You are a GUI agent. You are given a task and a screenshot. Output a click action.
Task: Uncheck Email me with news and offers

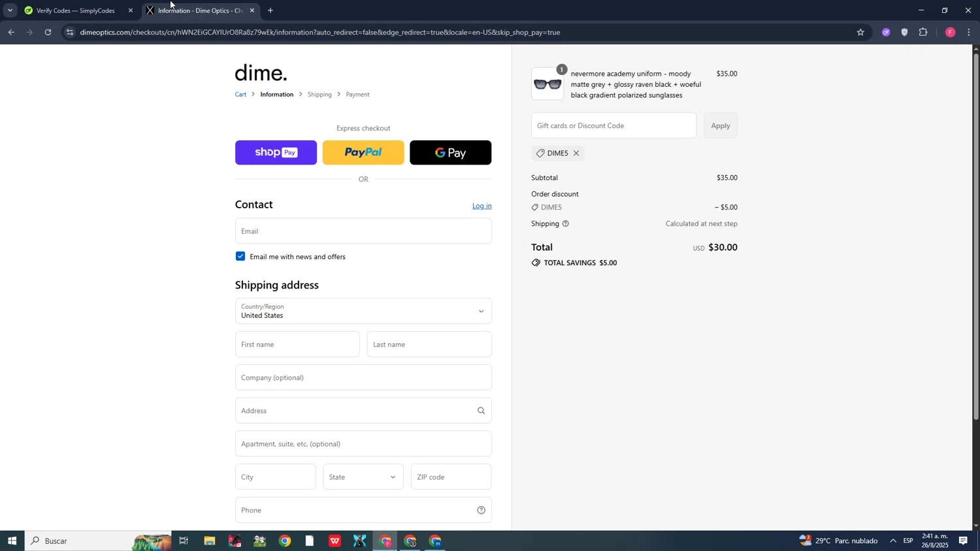(x=240, y=257)
